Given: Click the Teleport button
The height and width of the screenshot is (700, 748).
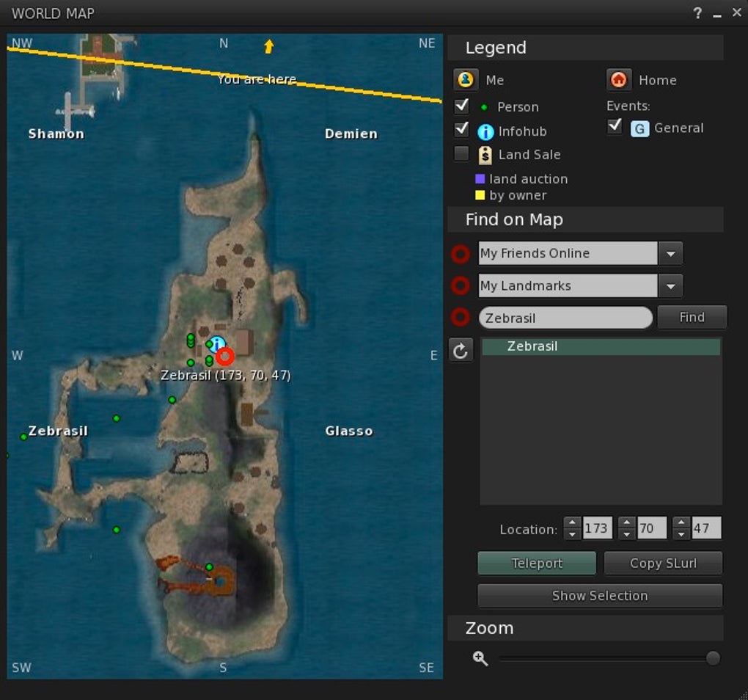Looking at the screenshot, I should click(537, 564).
